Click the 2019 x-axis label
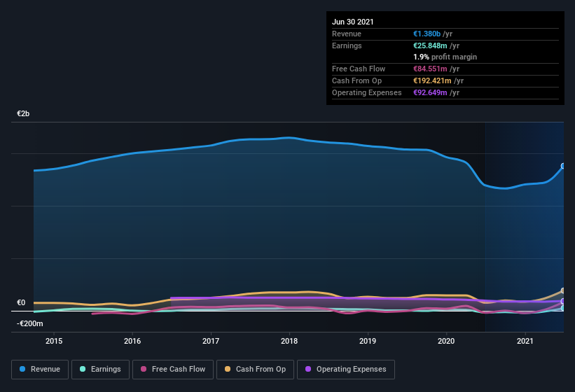575x392 pixels. pos(368,341)
